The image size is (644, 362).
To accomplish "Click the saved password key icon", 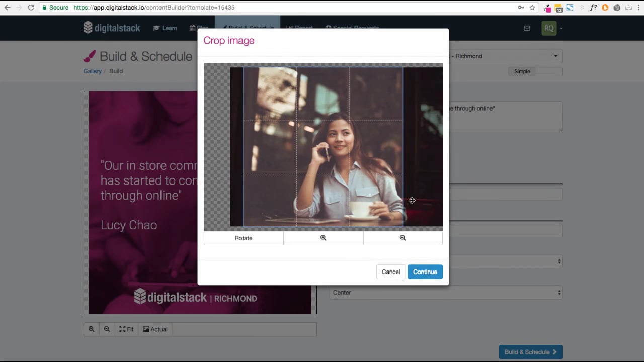I will (520, 8).
